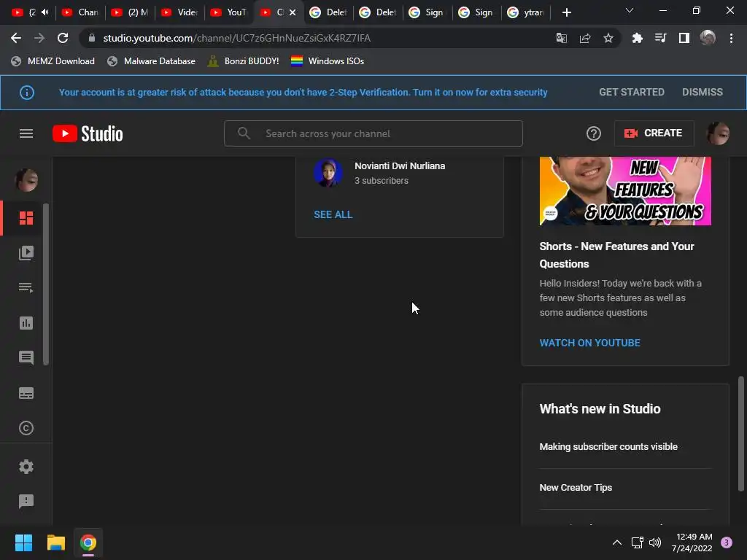Open Chrome profile avatar
The height and width of the screenshot is (560, 747).
point(708,38)
